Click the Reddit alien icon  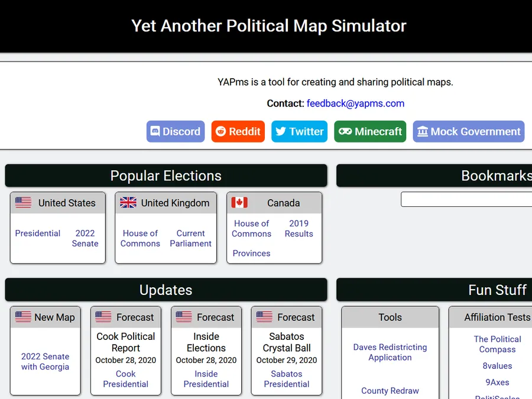[220, 131]
